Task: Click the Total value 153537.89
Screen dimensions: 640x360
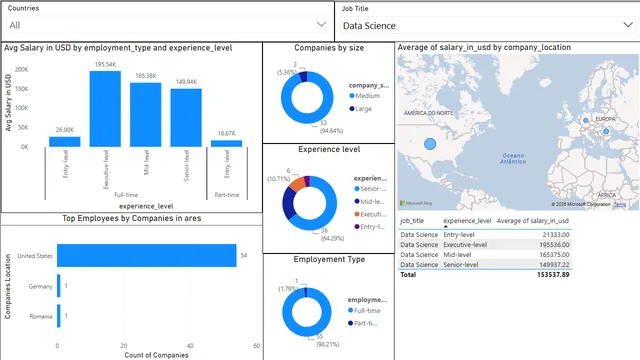Action: pos(553,275)
